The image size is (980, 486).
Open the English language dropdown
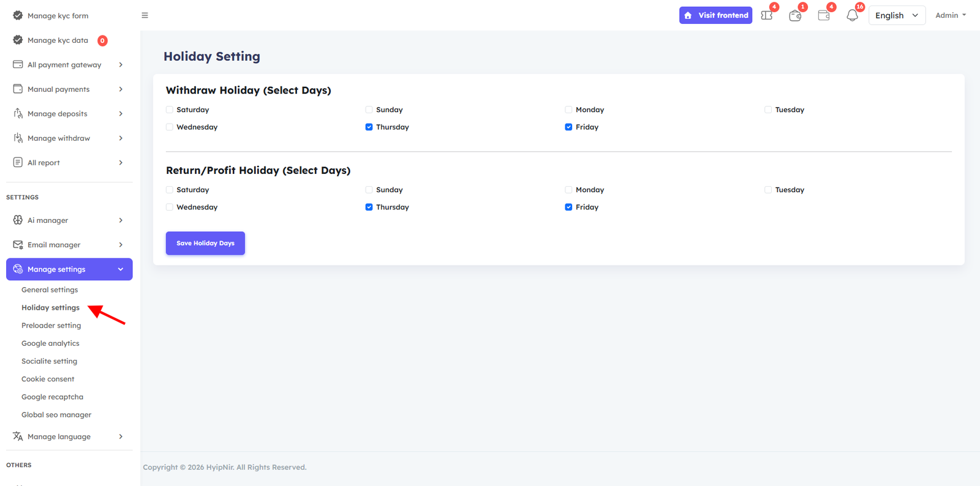(896, 15)
